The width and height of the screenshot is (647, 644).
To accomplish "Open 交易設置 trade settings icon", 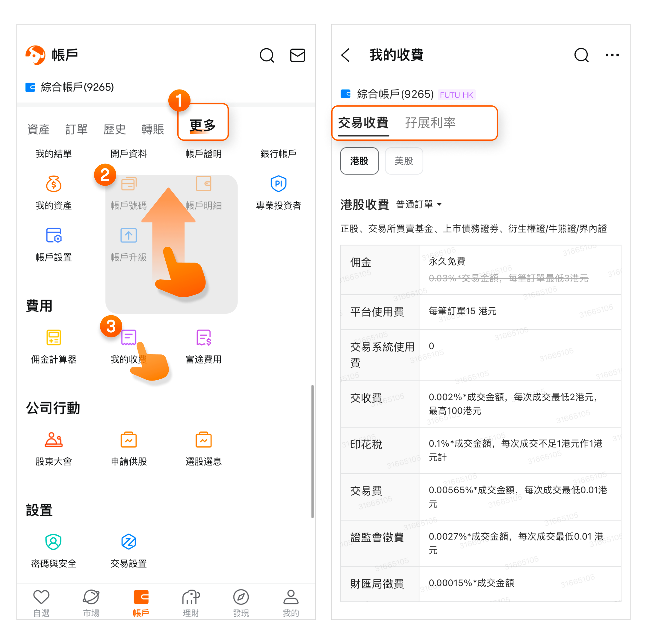I will tap(129, 542).
